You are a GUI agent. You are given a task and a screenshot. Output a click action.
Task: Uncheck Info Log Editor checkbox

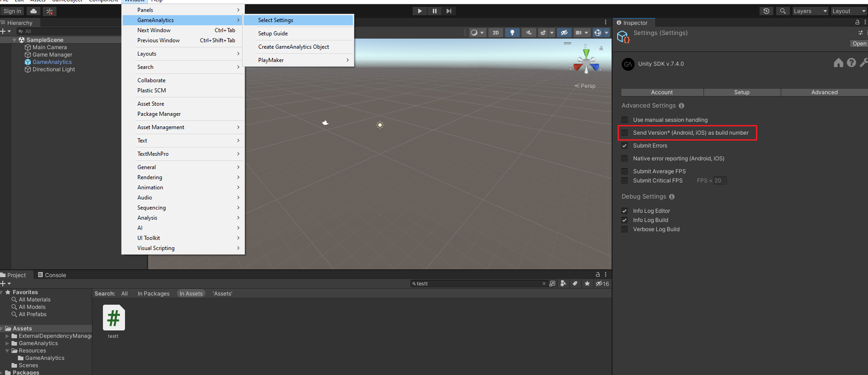pos(624,211)
